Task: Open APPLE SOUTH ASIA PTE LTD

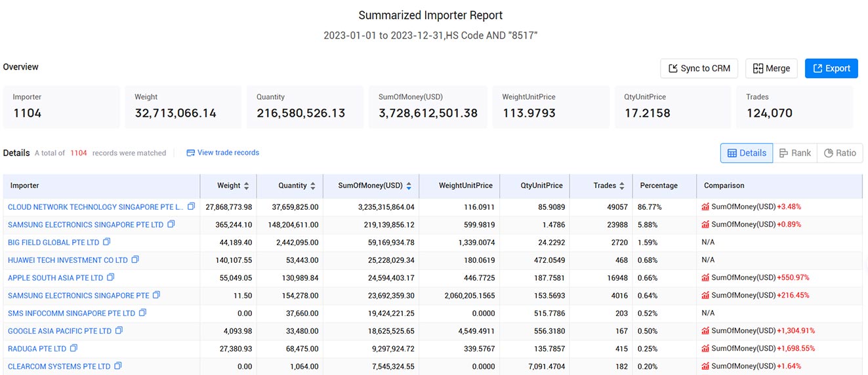Action: point(56,277)
